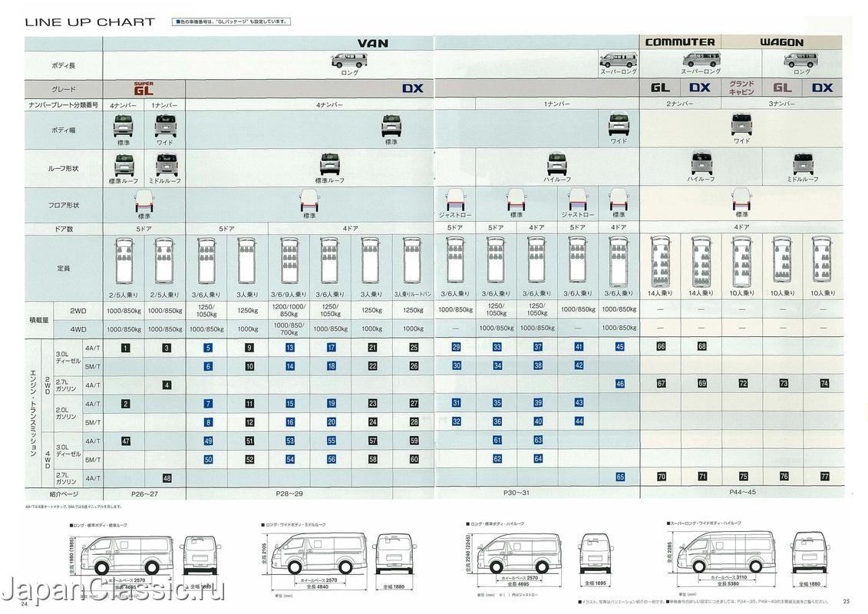Click the ミドルルーフ icon under Wagon GL/DX
The width and height of the screenshot is (868, 614).
click(x=802, y=165)
